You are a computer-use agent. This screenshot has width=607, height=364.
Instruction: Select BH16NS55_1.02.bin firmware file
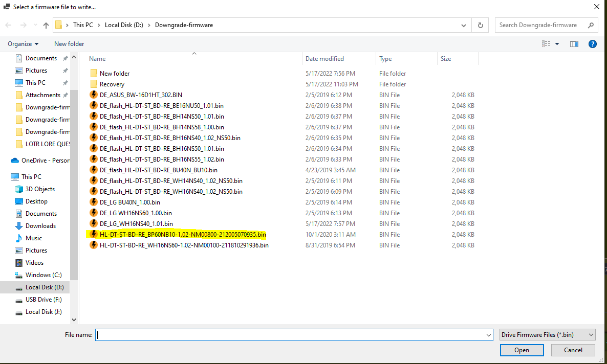(x=162, y=160)
